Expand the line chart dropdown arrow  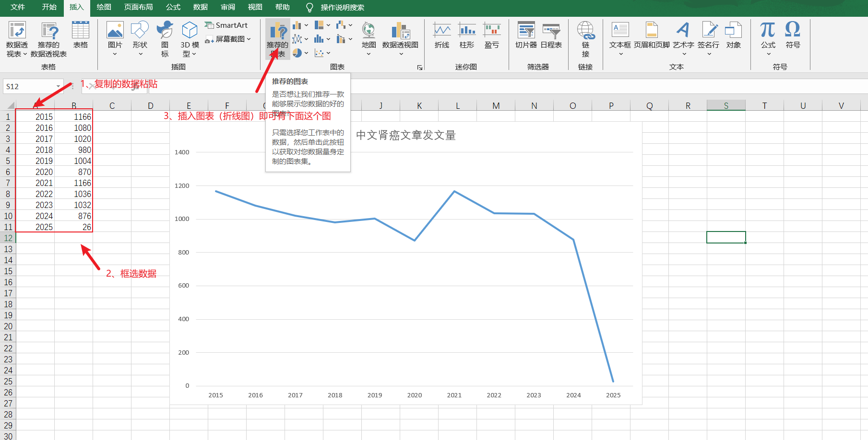tap(306, 39)
